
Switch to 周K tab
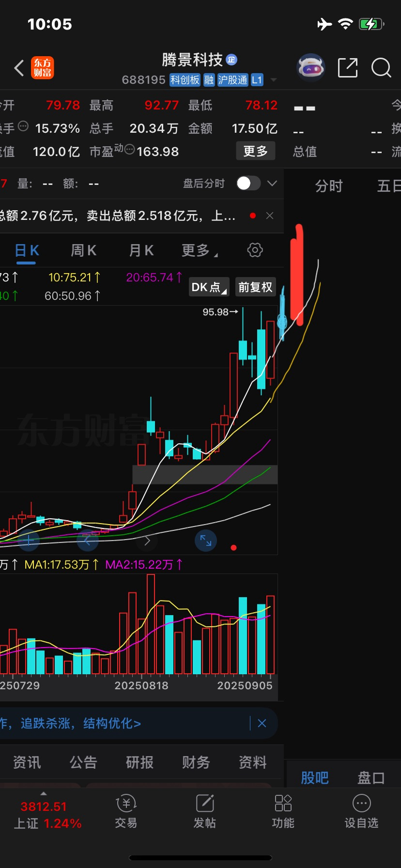point(83,250)
